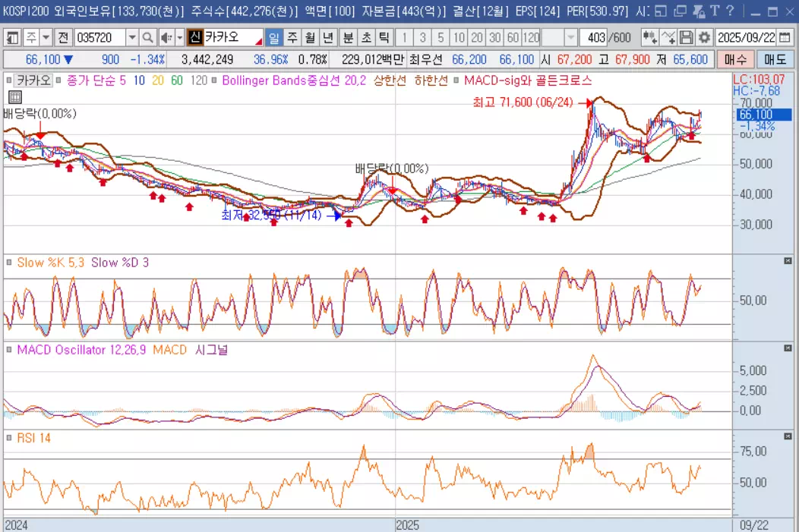Select interval 60 button

(513, 38)
